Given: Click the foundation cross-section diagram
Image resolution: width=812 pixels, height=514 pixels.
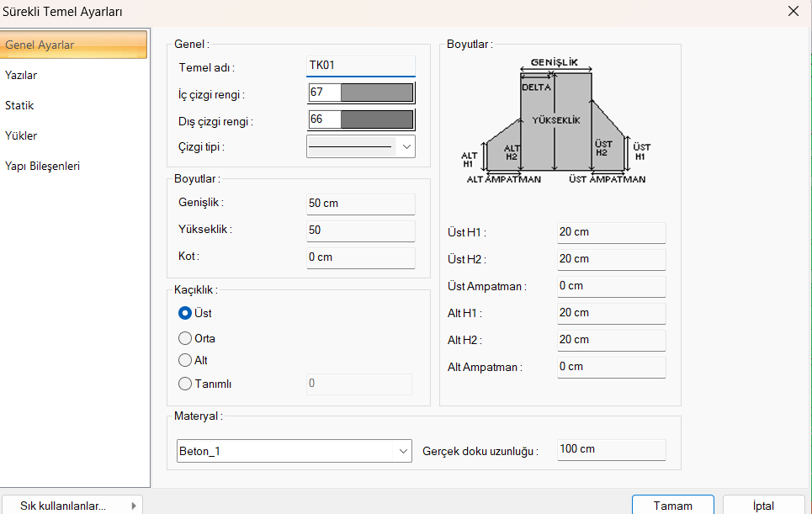Looking at the screenshot, I should [556, 122].
